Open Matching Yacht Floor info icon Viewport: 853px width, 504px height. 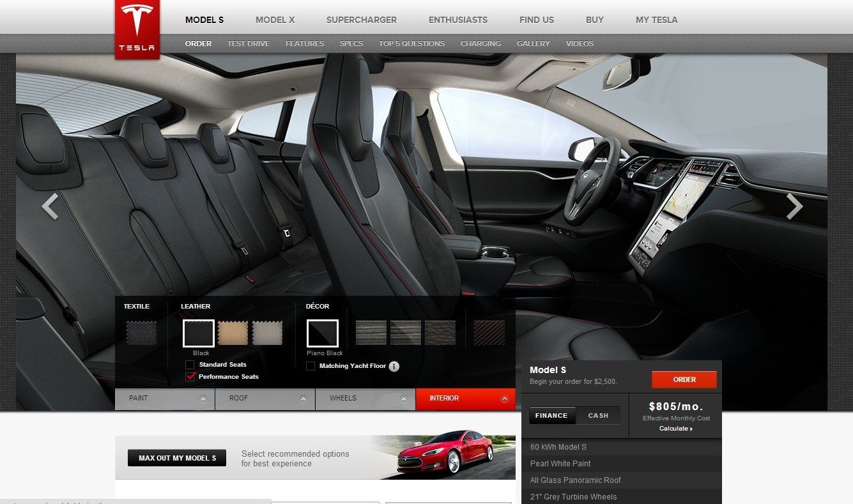394,366
